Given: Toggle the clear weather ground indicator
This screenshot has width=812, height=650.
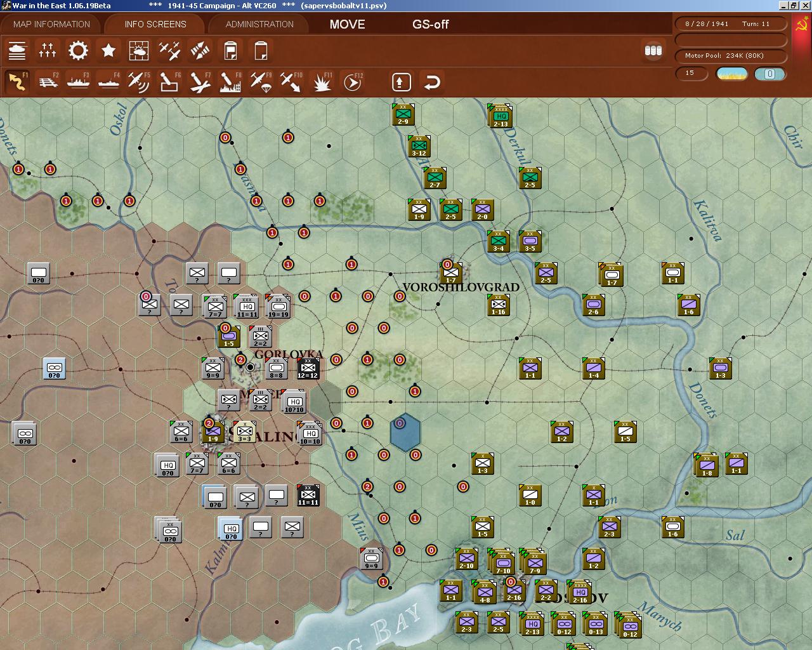Looking at the screenshot, I should tap(731, 74).
